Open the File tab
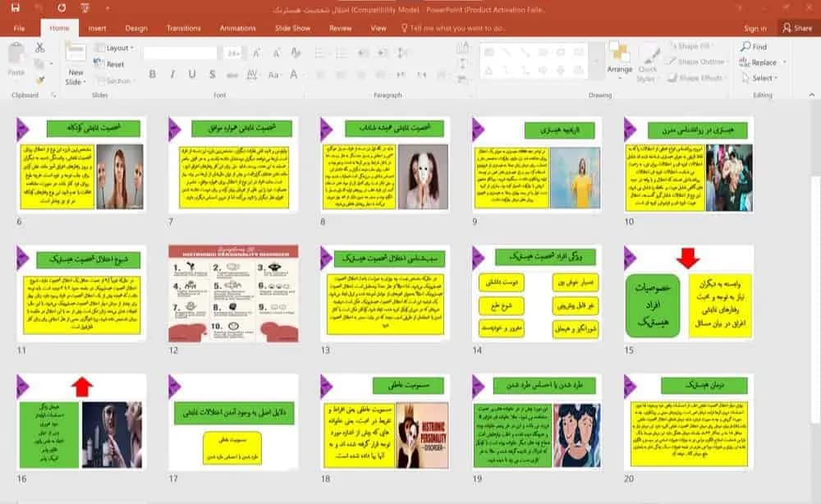This screenshot has width=821, height=504. click(20, 28)
